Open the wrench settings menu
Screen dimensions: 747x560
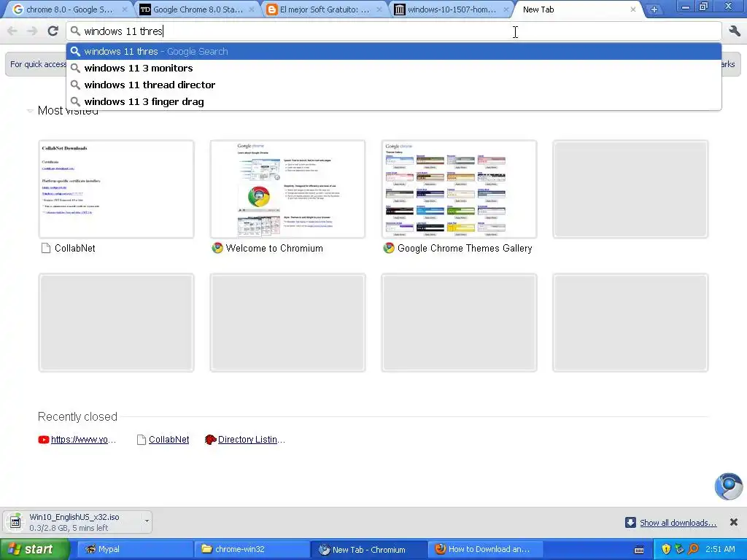734,31
